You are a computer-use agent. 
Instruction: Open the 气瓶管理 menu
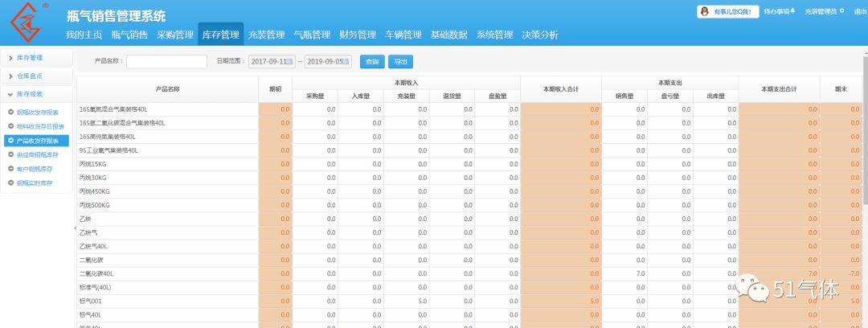point(312,35)
